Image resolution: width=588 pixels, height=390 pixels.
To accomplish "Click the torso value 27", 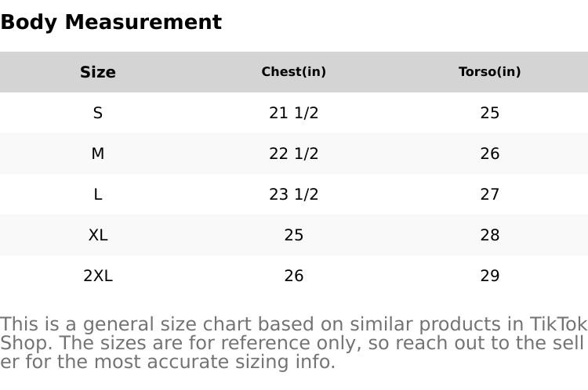I will 490,194.
